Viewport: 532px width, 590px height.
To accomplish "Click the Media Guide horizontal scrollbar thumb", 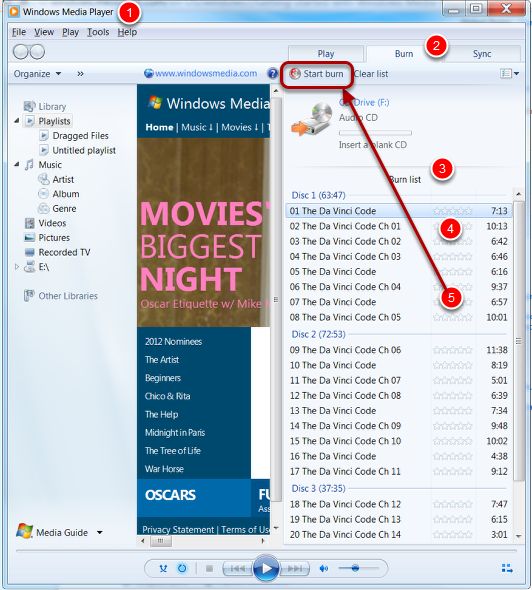I will (161, 541).
